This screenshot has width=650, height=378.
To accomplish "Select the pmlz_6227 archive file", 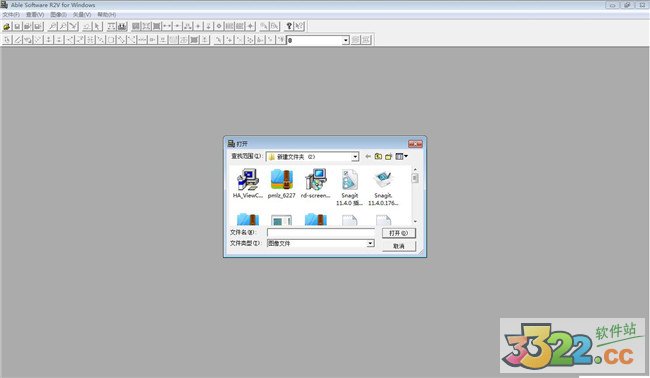I will [x=282, y=184].
